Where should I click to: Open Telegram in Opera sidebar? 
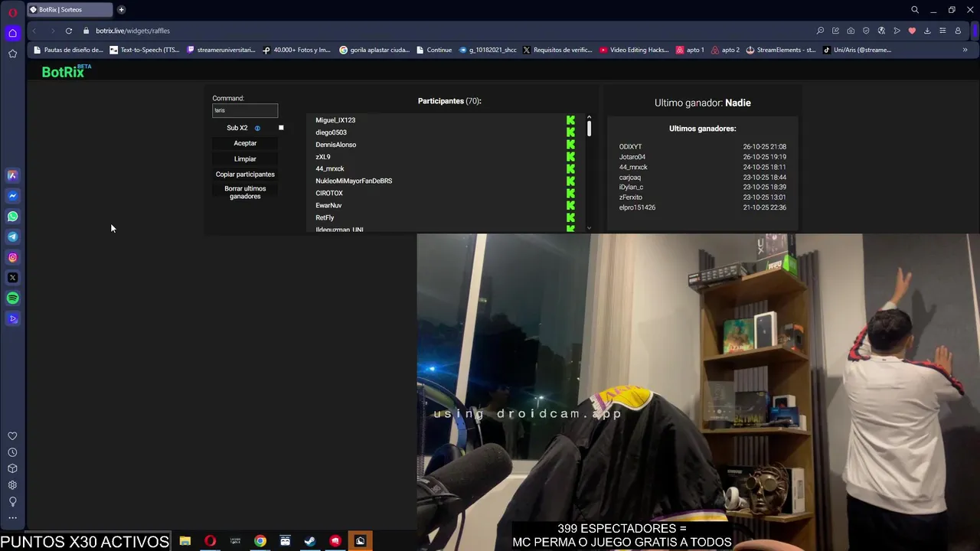click(x=12, y=237)
